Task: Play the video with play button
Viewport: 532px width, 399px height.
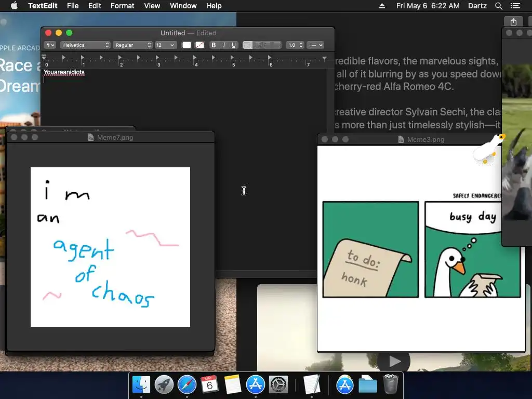Action: click(x=394, y=362)
